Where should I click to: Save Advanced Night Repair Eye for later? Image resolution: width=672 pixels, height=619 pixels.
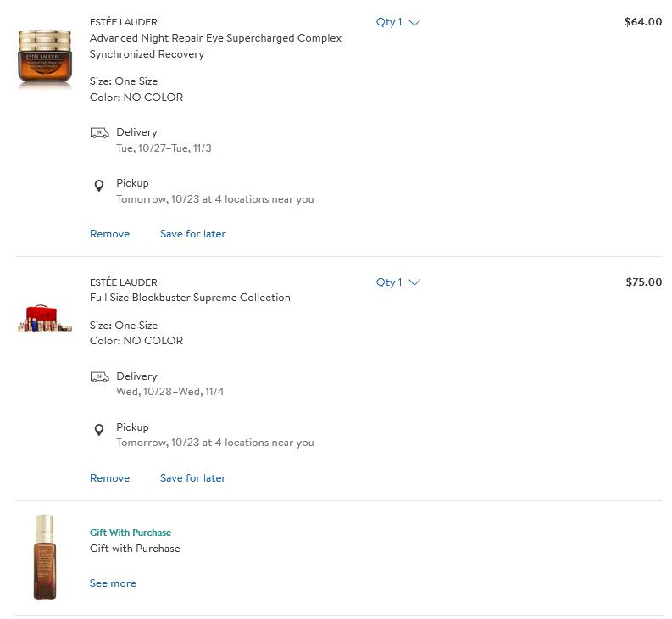pos(193,234)
